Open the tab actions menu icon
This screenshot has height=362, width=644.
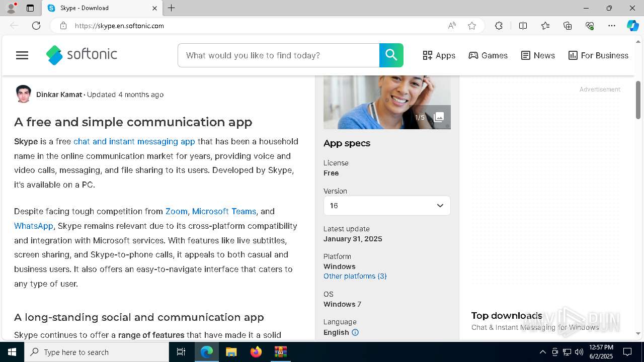point(30,8)
